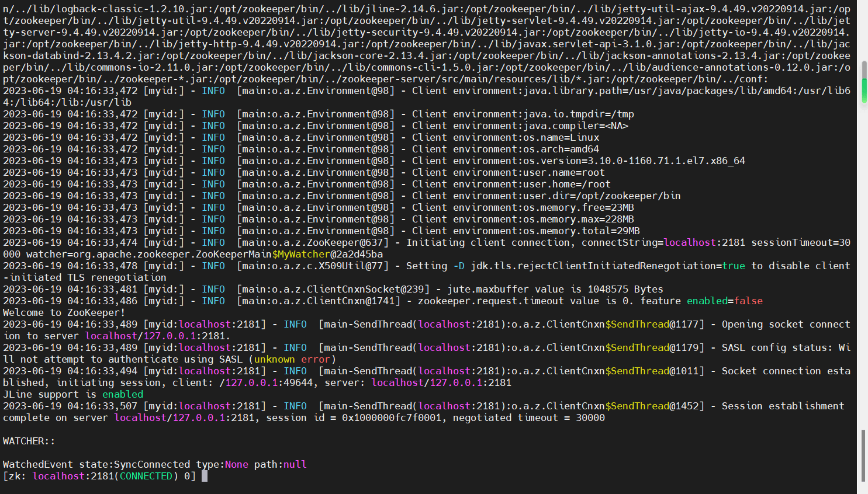Click the green 'CONNECTED' status in the prompt
868x494 pixels.
(x=146, y=476)
